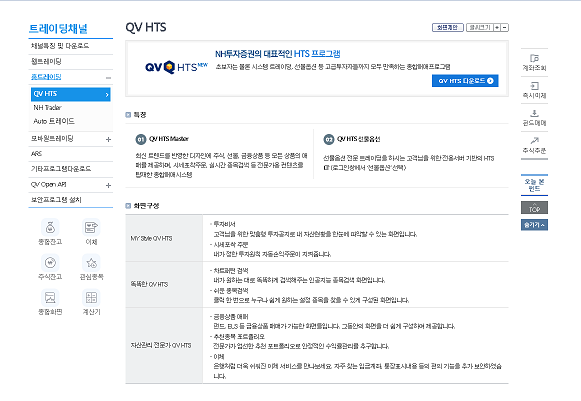This screenshot has width=581, height=401.
Task: Open the 계산기 calculator icon
Action: tap(91, 298)
